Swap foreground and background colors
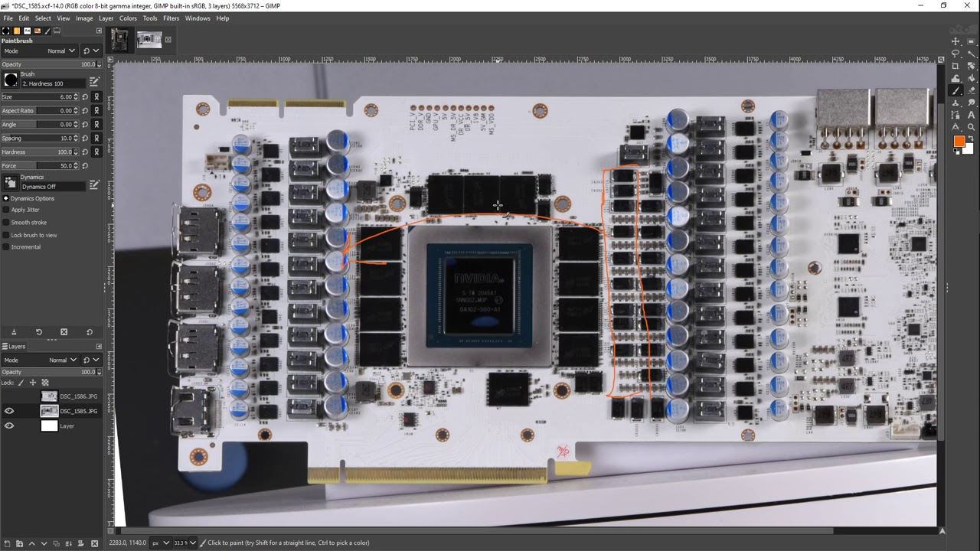This screenshot has width=980, height=551. tap(971, 139)
